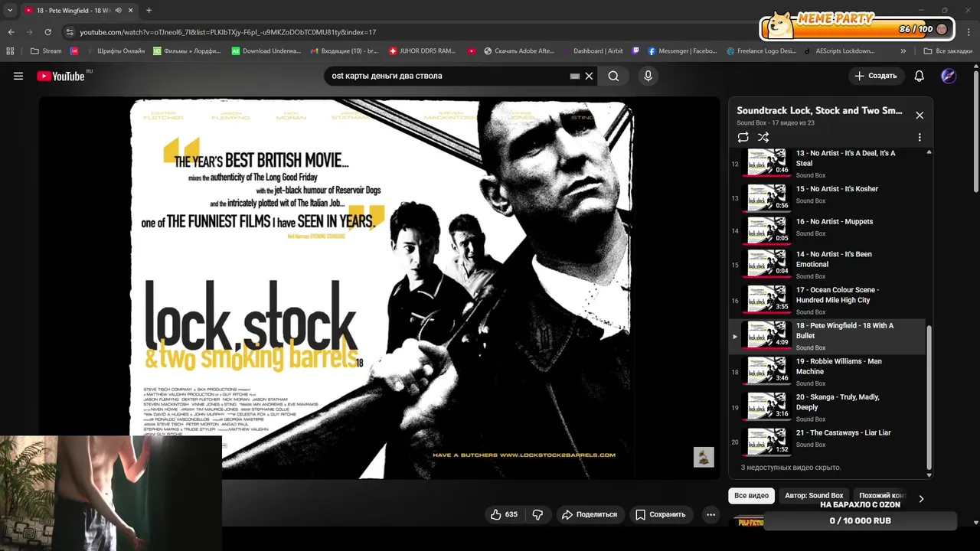Close the playlist panel
980x551 pixels.
tap(920, 115)
